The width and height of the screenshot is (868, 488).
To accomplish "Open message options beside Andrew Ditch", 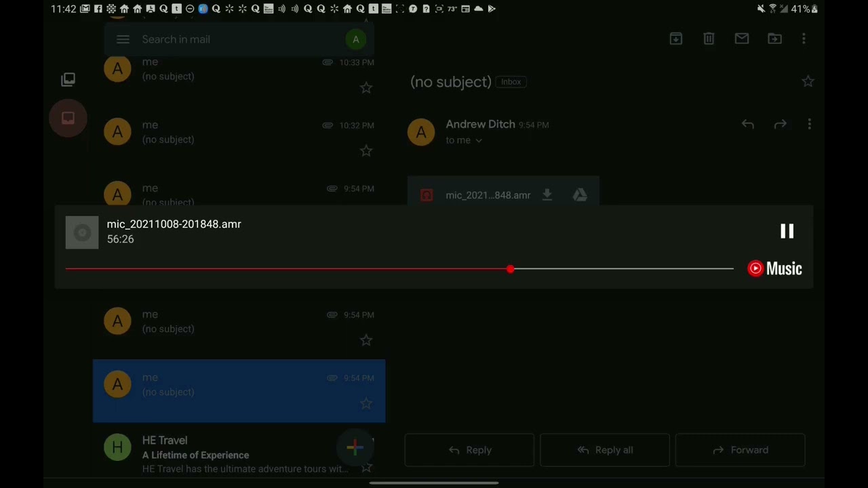I will 809,124.
